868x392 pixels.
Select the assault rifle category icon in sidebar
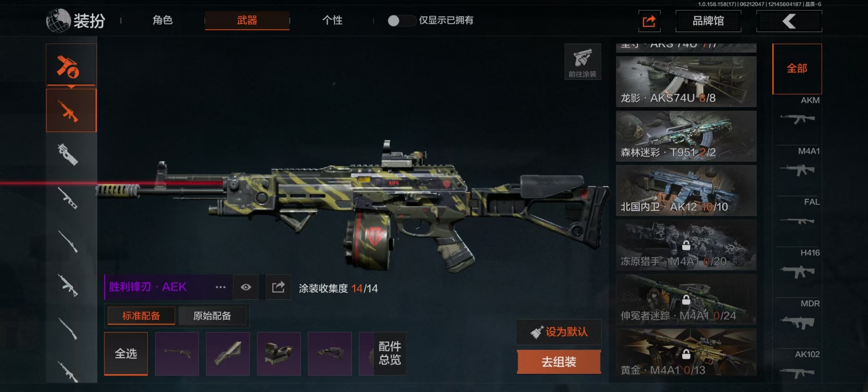pos(71,111)
